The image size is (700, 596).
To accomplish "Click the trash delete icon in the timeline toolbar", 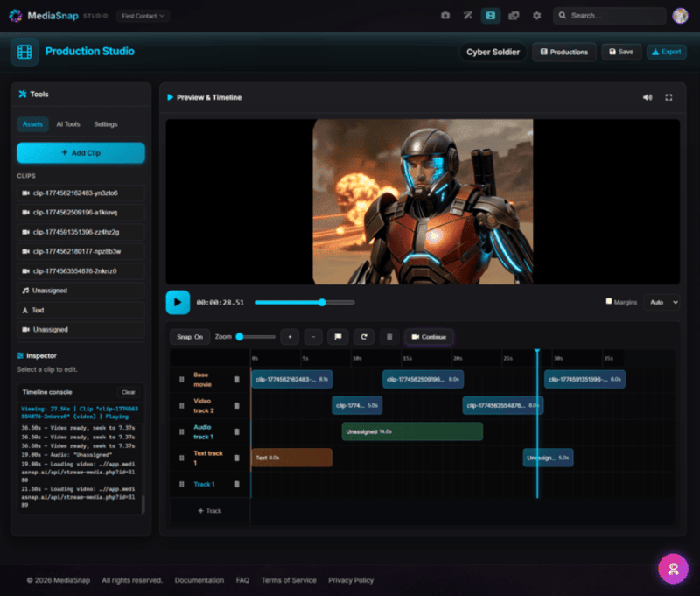I will [389, 337].
